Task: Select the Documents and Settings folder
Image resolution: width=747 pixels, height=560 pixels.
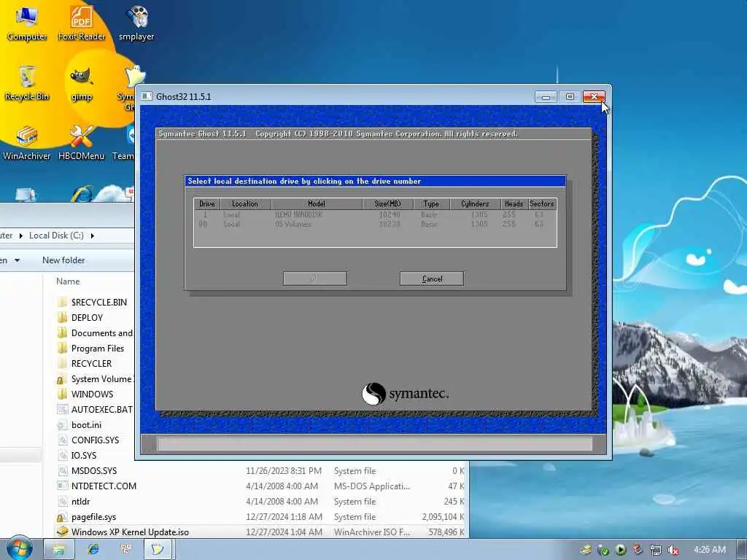Action: 95,332
